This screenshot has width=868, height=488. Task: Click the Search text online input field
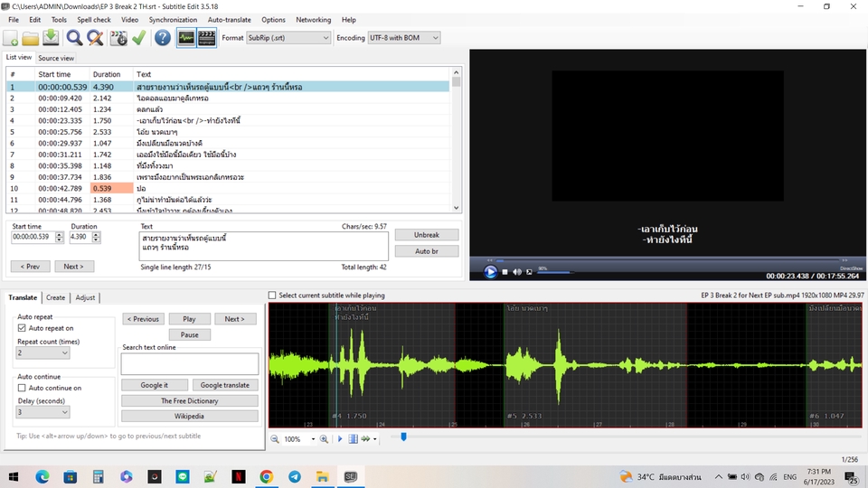point(189,364)
